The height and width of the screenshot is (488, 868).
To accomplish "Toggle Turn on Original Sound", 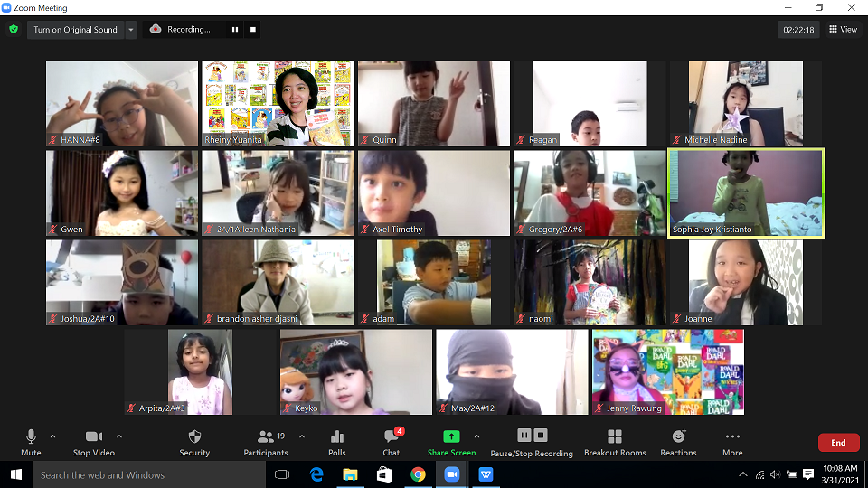I will [x=75, y=29].
